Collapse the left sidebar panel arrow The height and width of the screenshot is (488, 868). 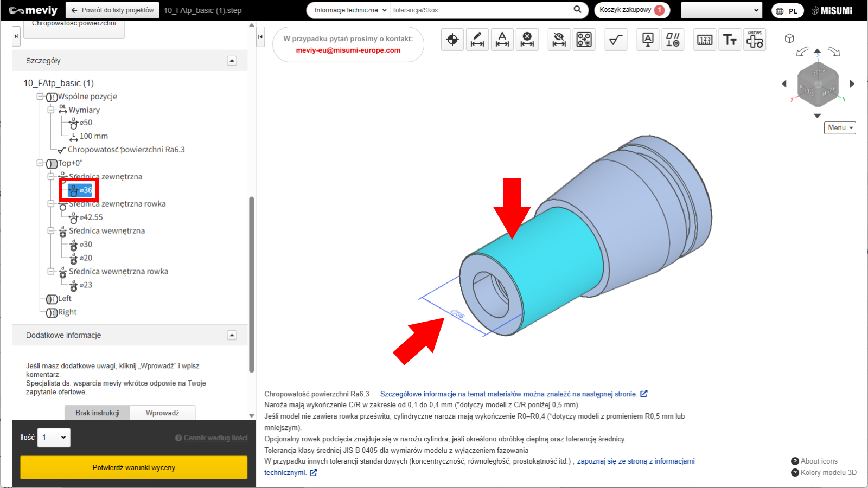coord(16,36)
